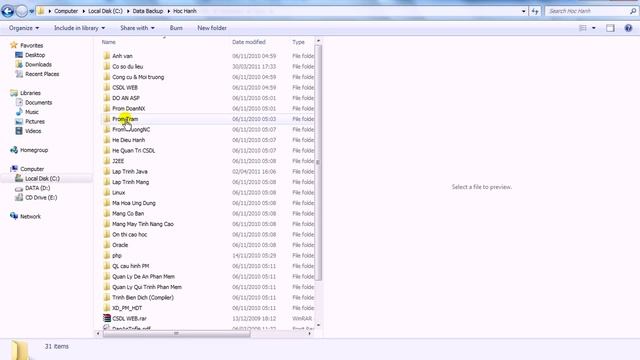This screenshot has width=640, height=360.
Task: Select the DO AN ASP folder
Action: tap(126, 98)
